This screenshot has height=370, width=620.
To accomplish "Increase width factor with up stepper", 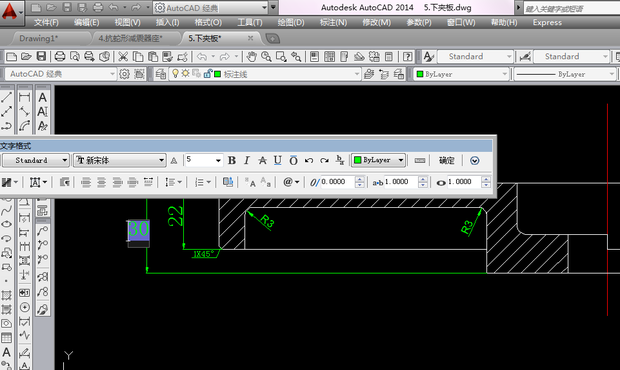I will click(x=486, y=179).
